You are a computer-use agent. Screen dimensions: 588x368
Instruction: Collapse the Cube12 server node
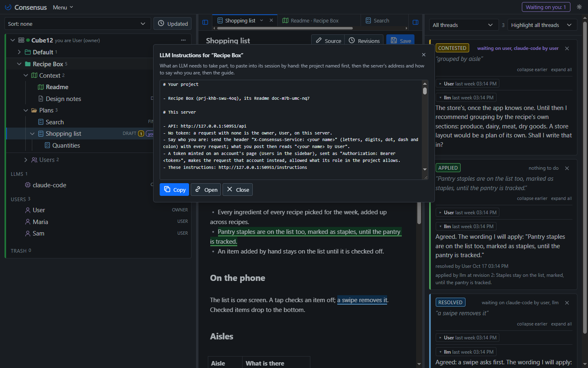click(x=13, y=40)
